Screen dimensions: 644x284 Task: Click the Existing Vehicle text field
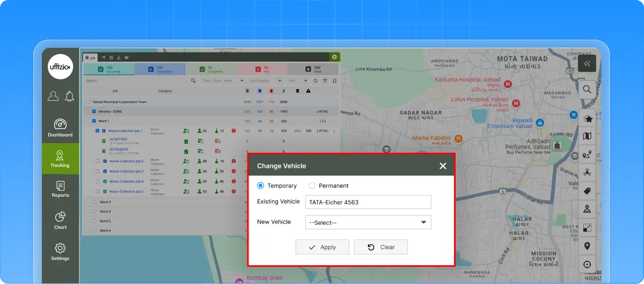pos(368,202)
